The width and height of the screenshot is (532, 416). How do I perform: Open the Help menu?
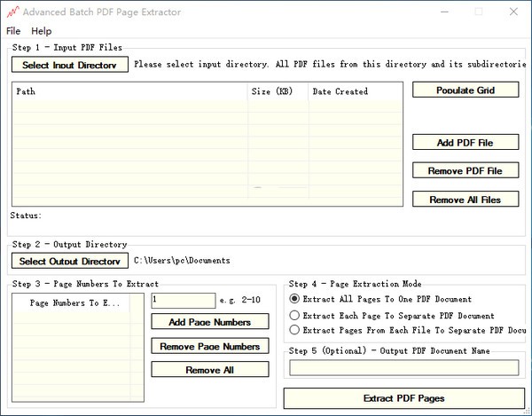coord(42,31)
